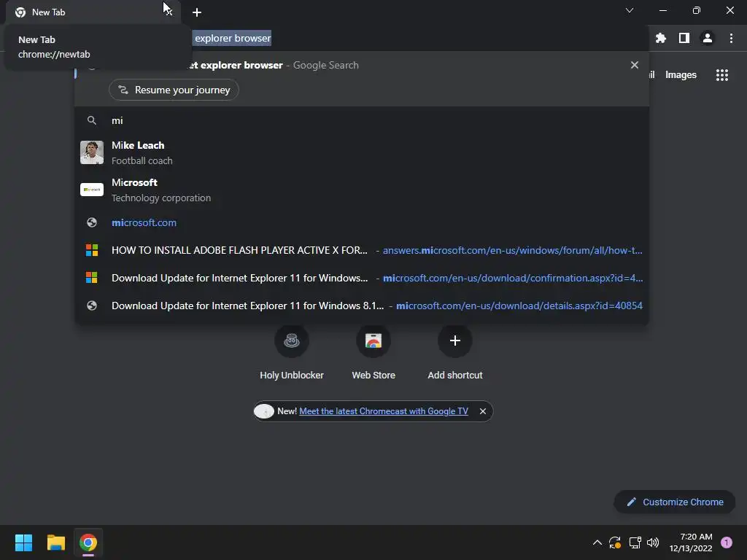Open the volume speaker tray icon
Screen dimensions: 747x560
(x=653, y=542)
